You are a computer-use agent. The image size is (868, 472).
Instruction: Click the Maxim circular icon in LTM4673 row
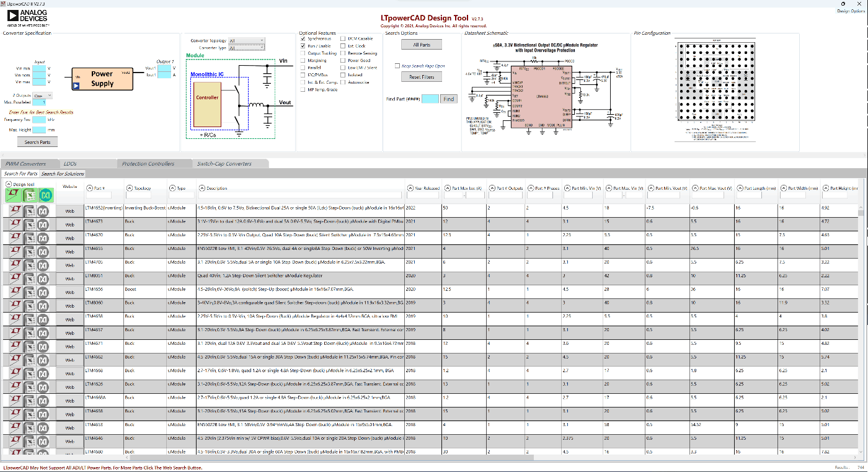coord(43,225)
